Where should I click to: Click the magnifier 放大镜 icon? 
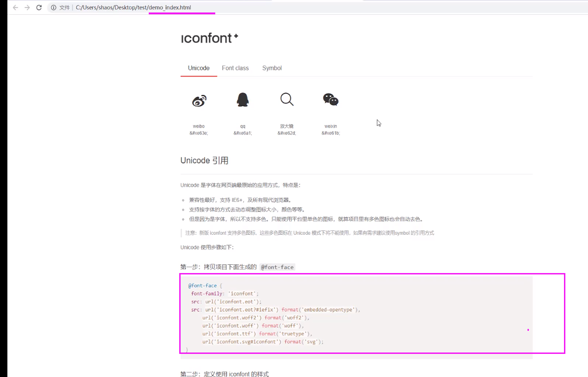click(287, 99)
